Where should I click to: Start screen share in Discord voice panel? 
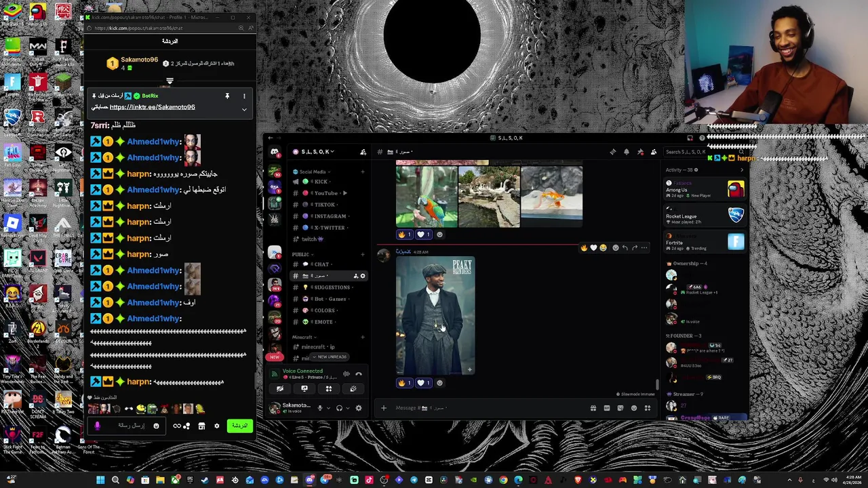click(x=304, y=389)
